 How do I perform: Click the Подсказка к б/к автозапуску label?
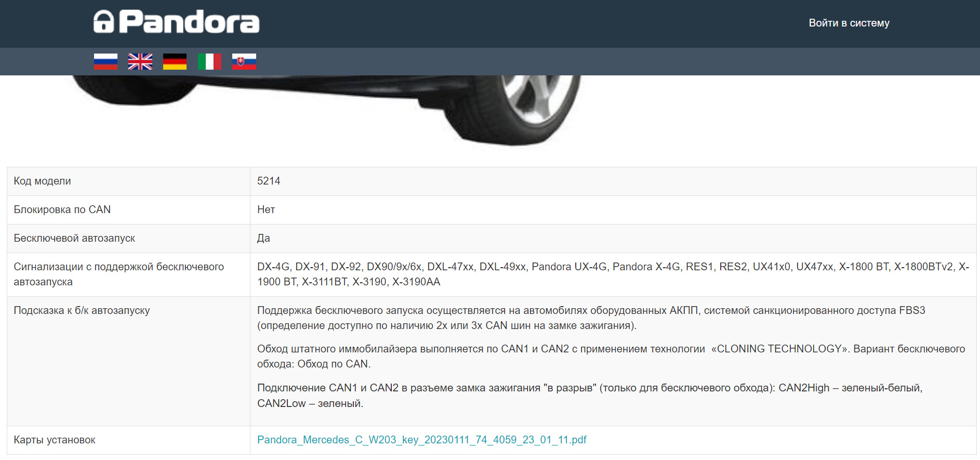[82, 310]
